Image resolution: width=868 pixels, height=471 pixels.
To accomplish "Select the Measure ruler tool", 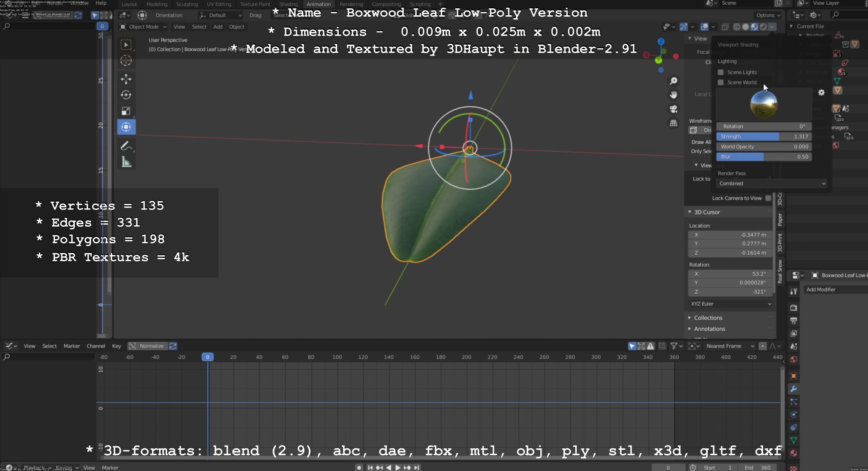I will click(x=126, y=162).
